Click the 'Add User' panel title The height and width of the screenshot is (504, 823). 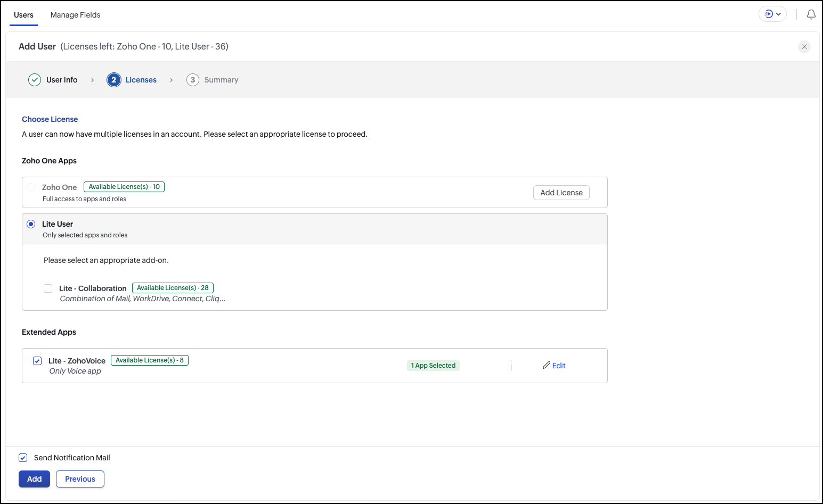(37, 46)
